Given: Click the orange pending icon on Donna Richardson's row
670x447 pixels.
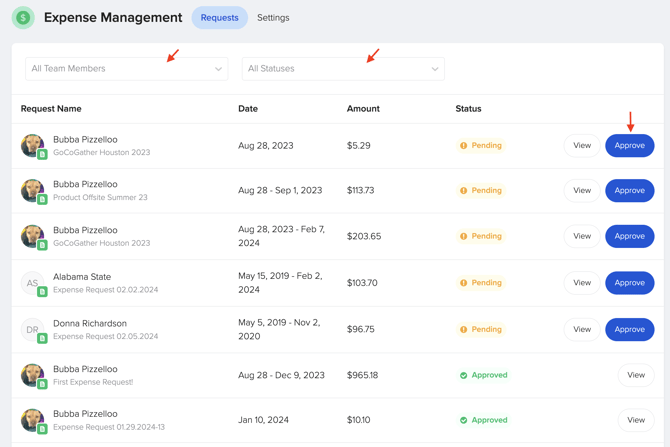Looking at the screenshot, I should coord(464,329).
